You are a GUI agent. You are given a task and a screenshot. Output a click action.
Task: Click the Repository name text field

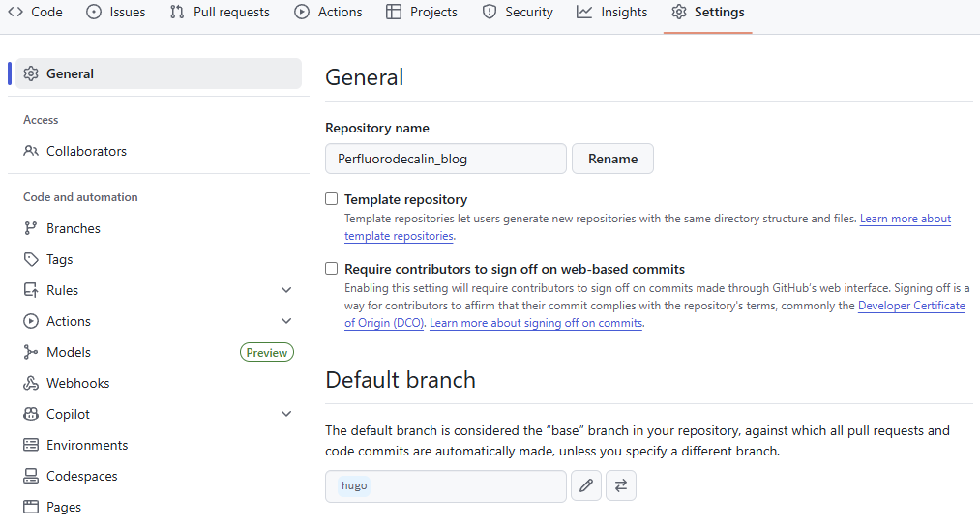coord(445,159)
